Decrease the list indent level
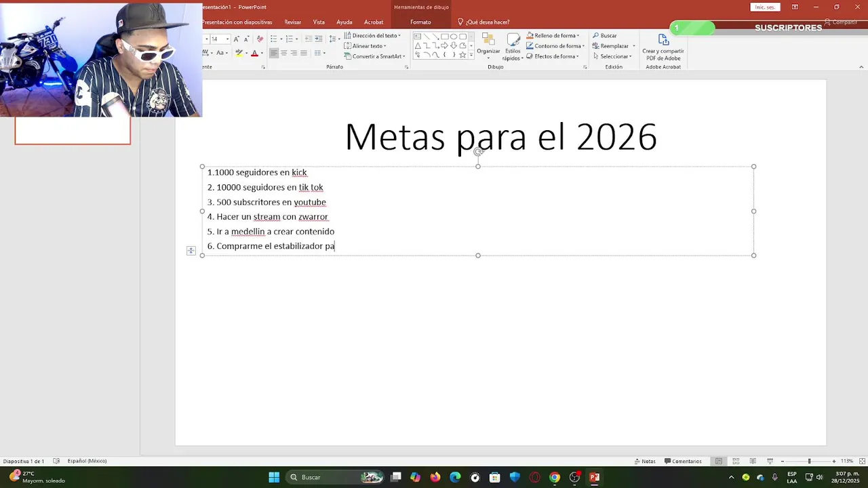This screenshot has width=868, height=488. click(309, 39)
